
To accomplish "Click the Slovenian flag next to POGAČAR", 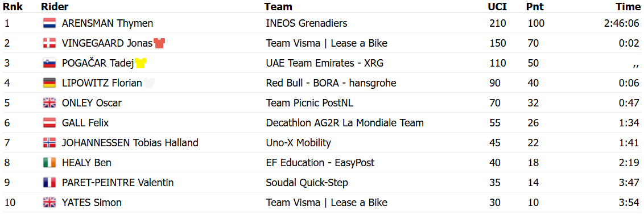I will click(x=49, y=63).
